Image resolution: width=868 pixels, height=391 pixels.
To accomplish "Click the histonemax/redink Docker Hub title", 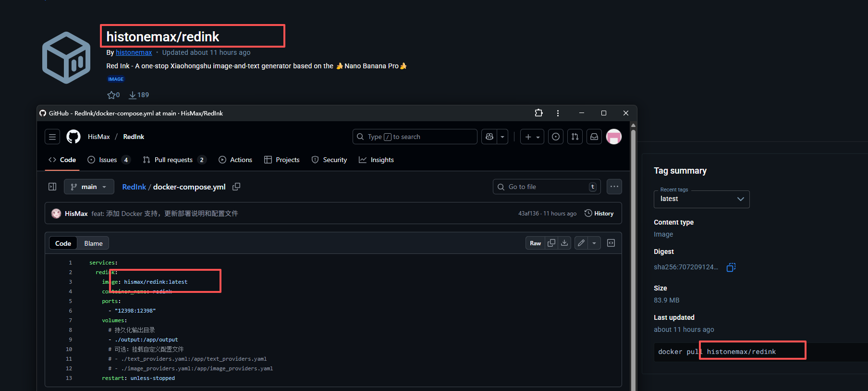I will coord(162,37).
